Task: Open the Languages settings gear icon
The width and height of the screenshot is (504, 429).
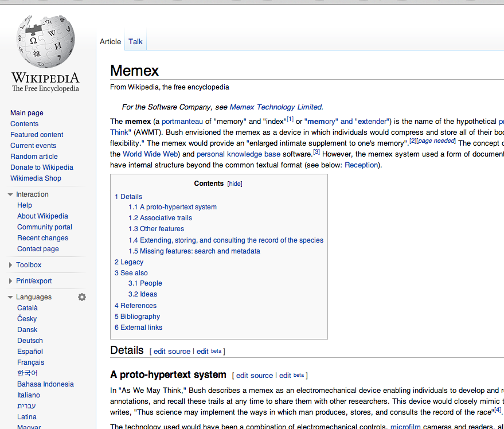Action: [82, 297]
